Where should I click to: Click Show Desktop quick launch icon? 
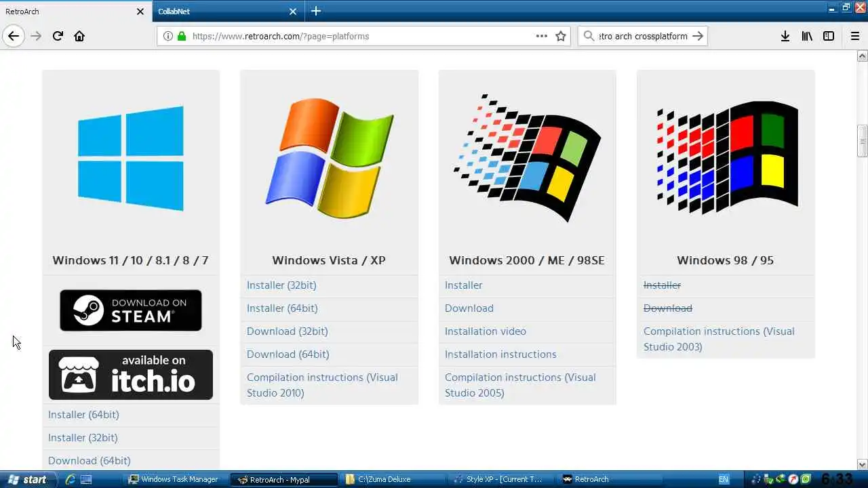(x=86, y=479)
